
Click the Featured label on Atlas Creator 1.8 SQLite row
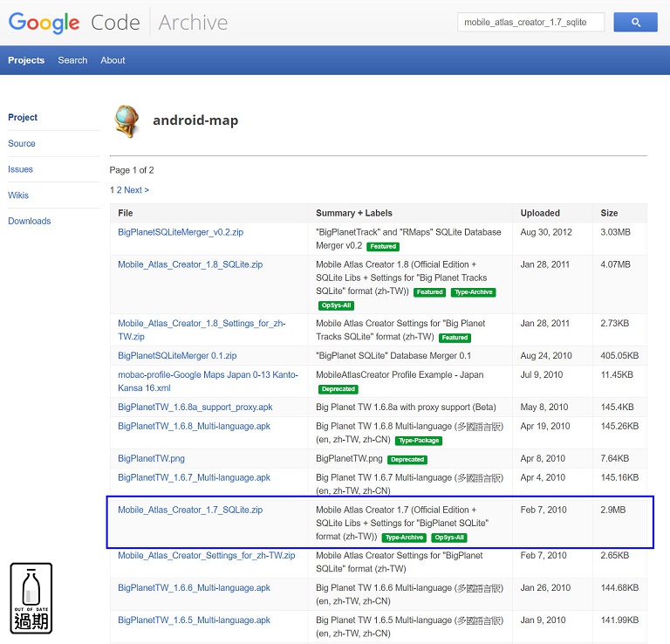(x=429, y=292)
